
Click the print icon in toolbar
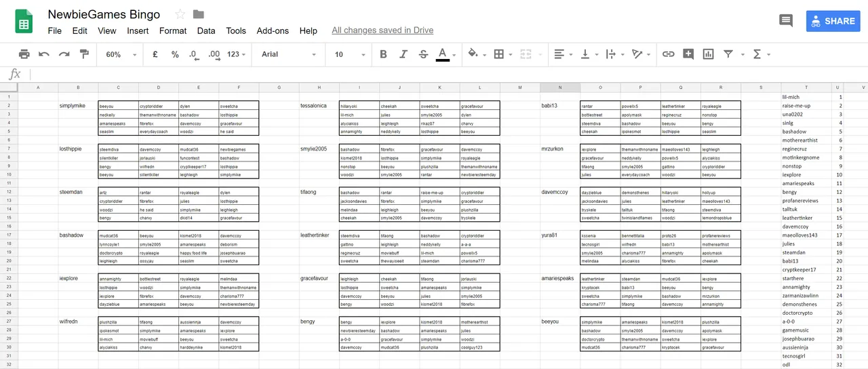point(24,54)
